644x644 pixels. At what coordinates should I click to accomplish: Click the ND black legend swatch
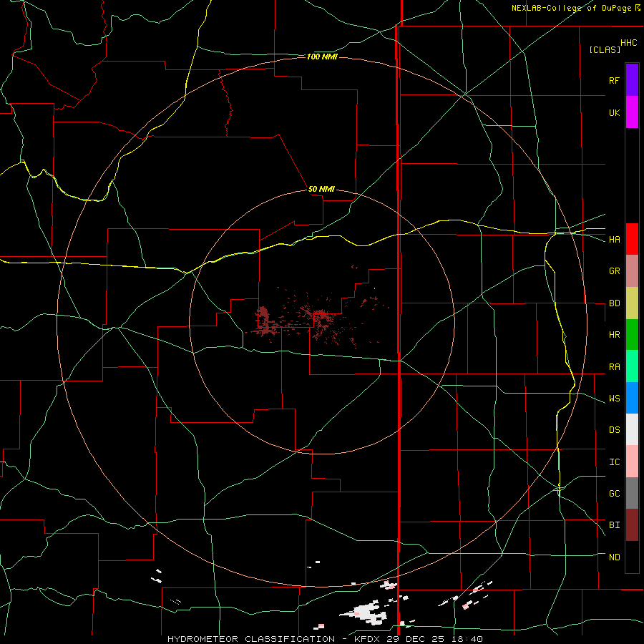point(632,557)
